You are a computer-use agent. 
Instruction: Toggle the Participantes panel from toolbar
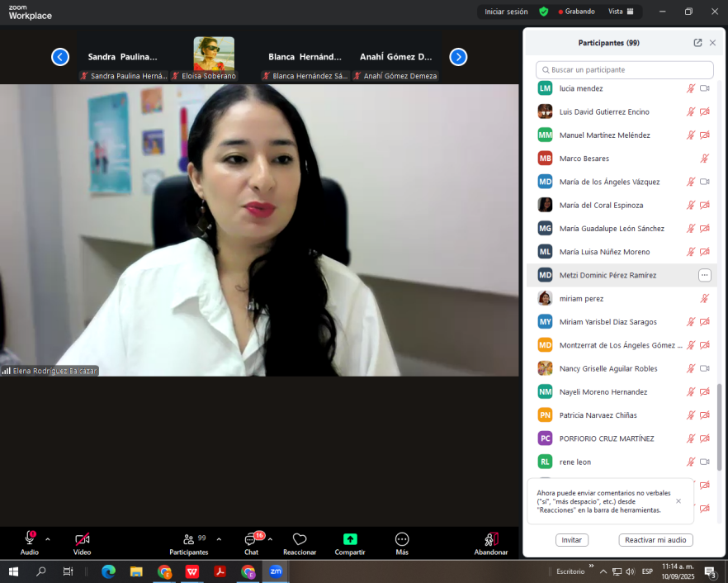point(189,540)
